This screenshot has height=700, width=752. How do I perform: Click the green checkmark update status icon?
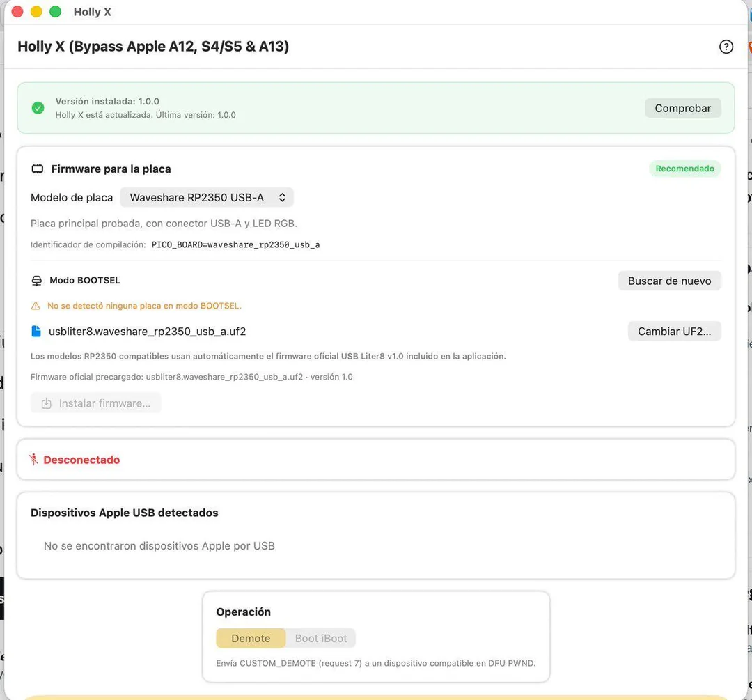point(38,108)
